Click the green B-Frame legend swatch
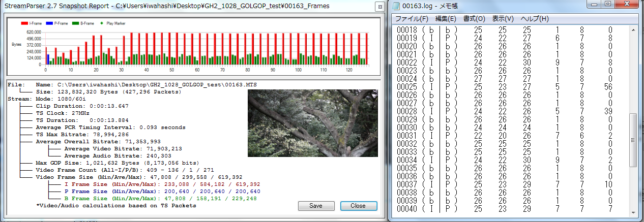The height and width of the screenshot is (222, 644). [x=75, y=23]
